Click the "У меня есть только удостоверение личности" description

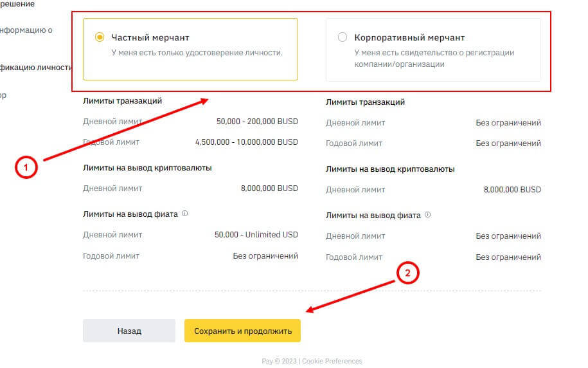[x=197, y=52]
